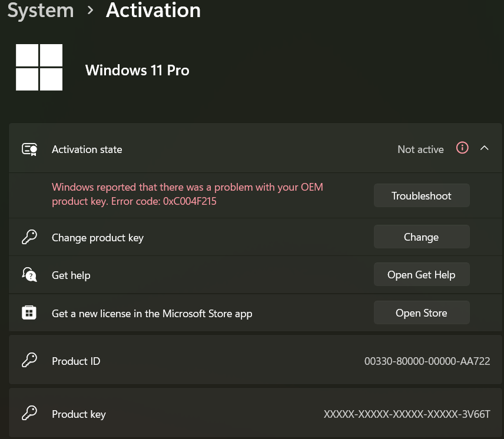The height and width of the screenshot is (439, 504).
Task: Click the Get help chat bubble icon
Action: [x=29, y=275]
